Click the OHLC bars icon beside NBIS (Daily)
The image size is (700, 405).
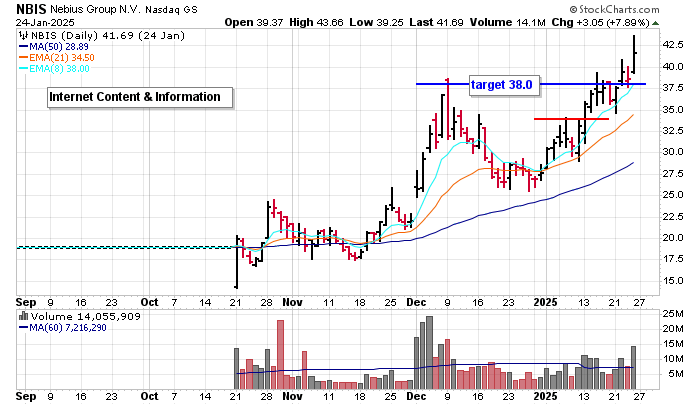[x=22, y=36]
